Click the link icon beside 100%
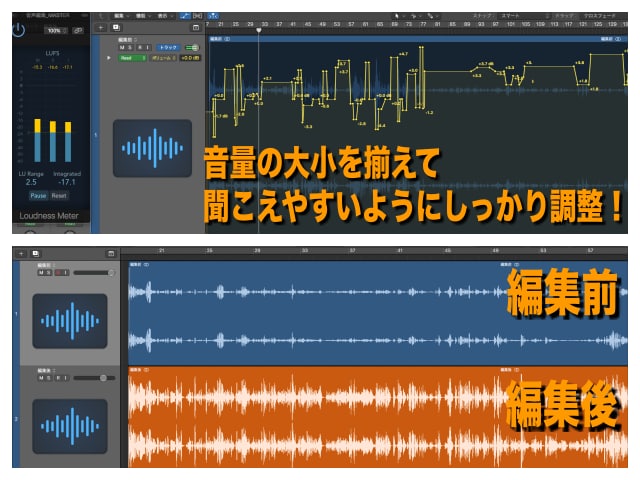This screenshot has width=640, height=480. (78, 31)
